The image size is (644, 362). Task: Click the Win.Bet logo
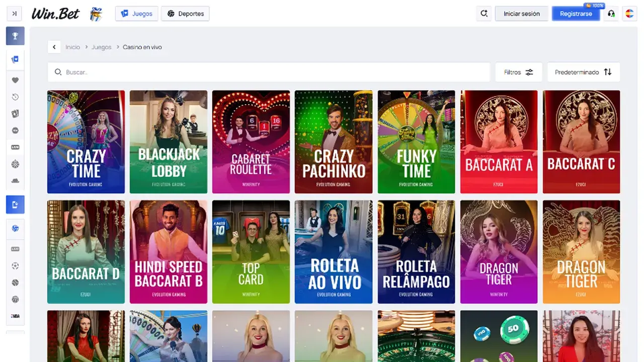click(x=55, y=14)
